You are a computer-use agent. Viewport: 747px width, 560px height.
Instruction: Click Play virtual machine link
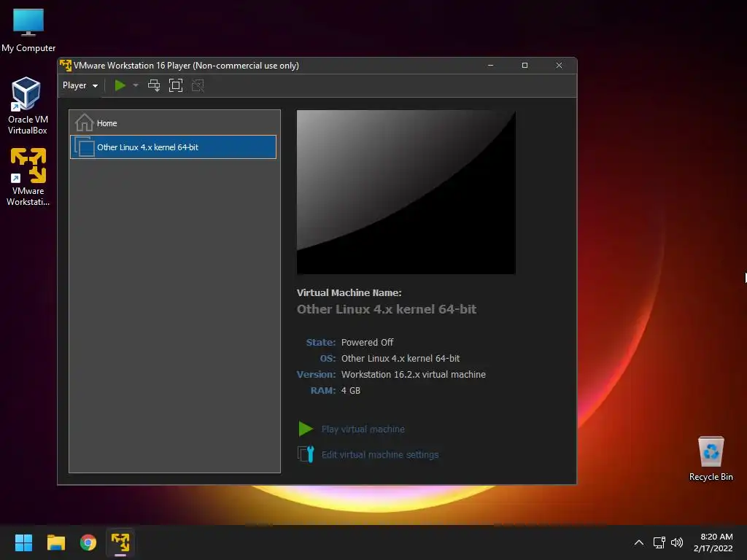tap(363, 429)
